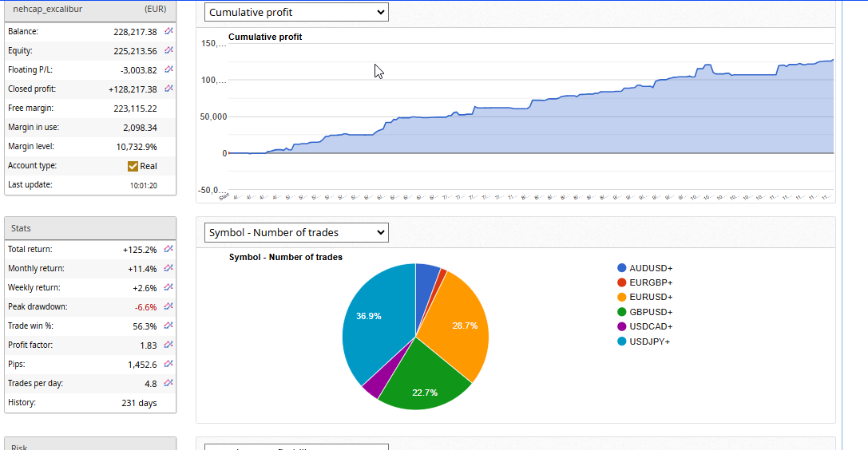The width and height of the screenshot is (868, 450).
Task: Click the Real account type checkmark
Action: [x=133, y=166]
